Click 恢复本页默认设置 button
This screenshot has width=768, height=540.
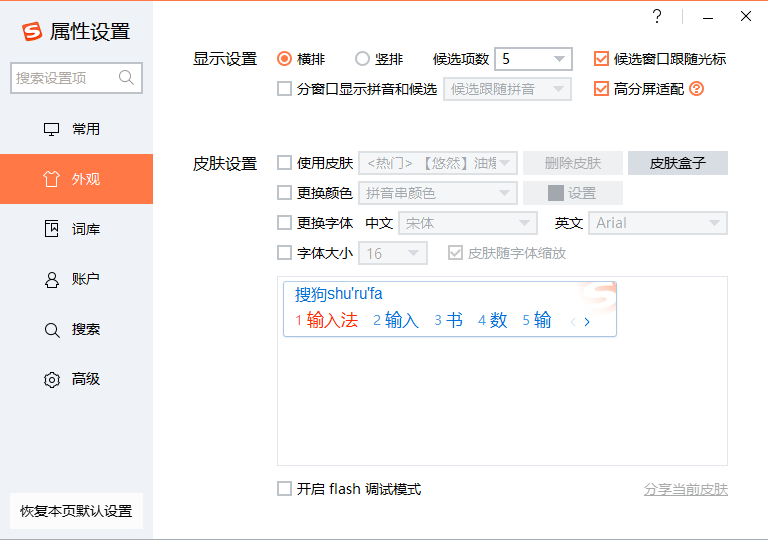[76, 511]
